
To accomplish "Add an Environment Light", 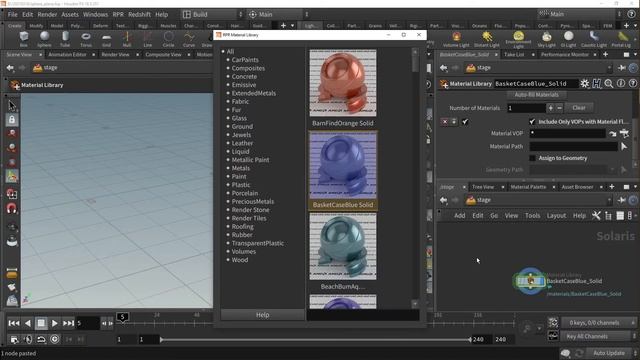I will tap(518, 40).
